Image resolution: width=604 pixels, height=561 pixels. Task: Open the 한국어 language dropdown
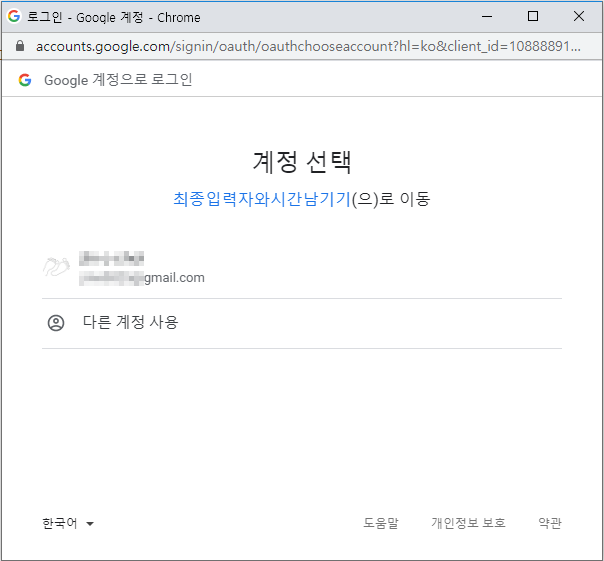(x=68, y=523)
